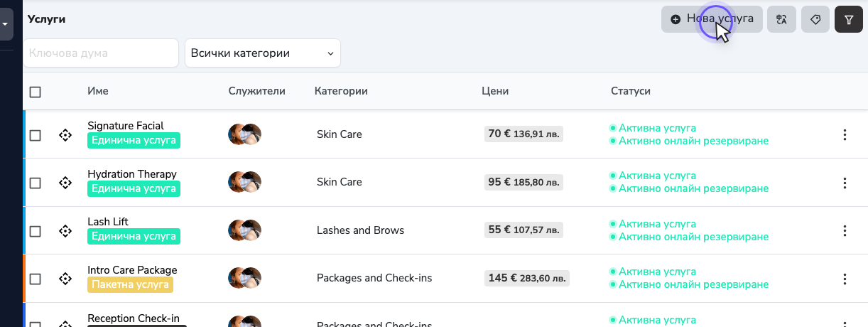Check the Signature Facial row checkbox
Screen dimensions: 868x327
(36, 135)
